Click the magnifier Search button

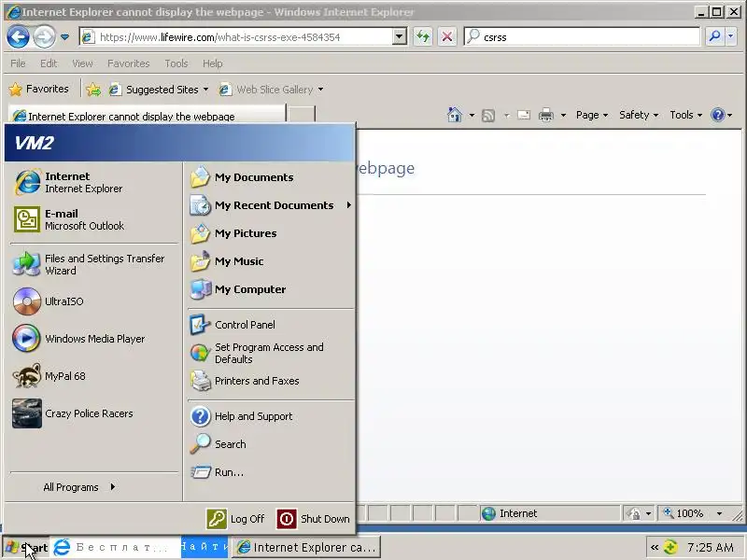[714, 36]
